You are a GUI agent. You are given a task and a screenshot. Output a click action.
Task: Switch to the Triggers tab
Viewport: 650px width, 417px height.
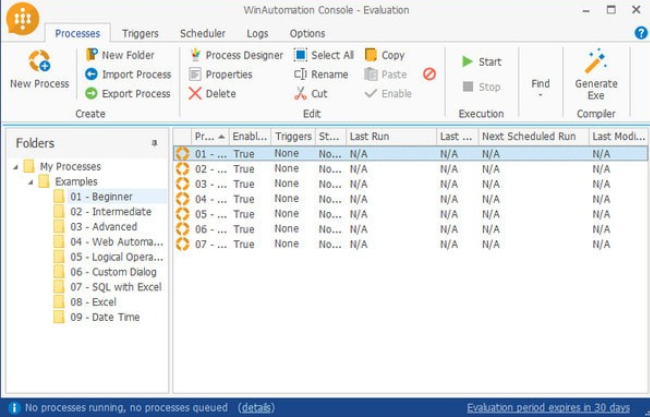coord(140,33)
